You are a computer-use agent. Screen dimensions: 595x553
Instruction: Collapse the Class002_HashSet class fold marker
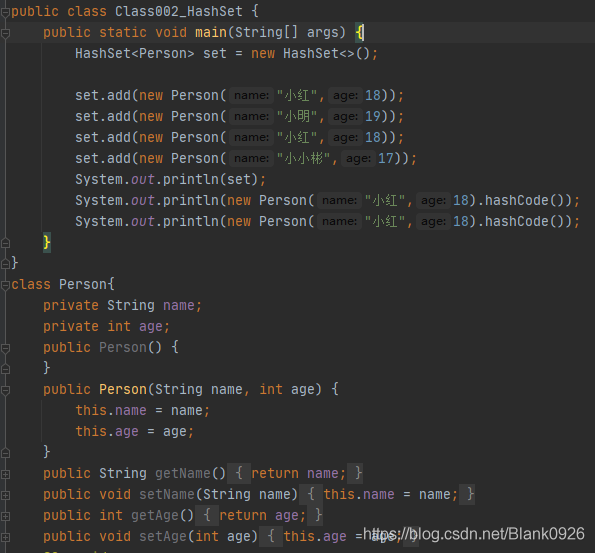[5, 13]
